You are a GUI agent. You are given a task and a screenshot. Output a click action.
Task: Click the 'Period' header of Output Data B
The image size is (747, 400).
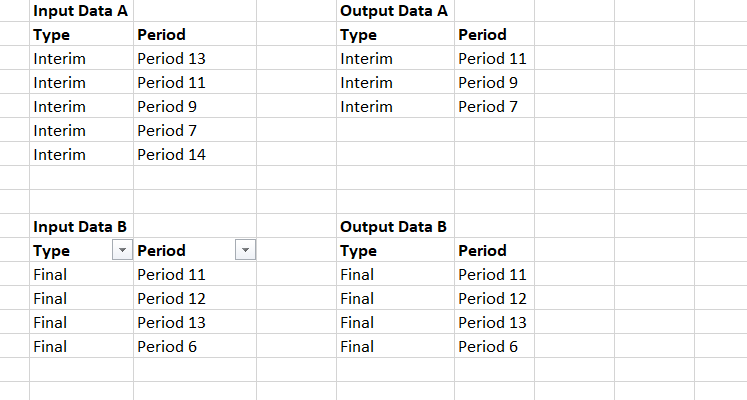pyautogui.click(x=482, y=251)
